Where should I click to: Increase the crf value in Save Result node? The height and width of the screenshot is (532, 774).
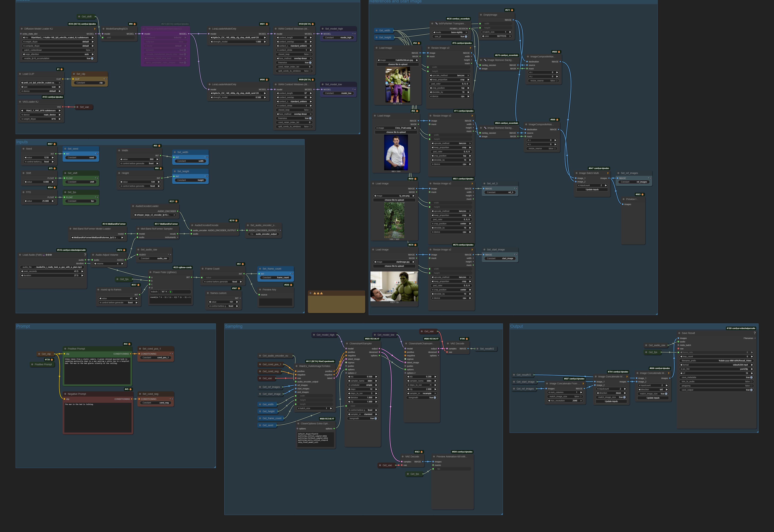pyautogui.click(x=752, y=373)
